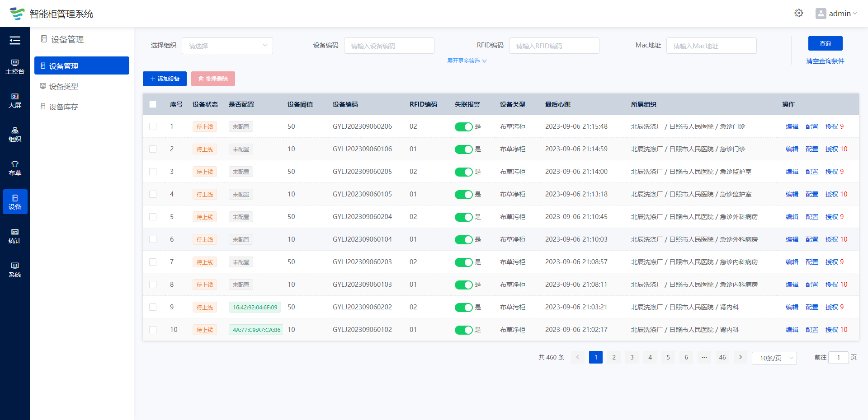
Task: Click 编辑 for device GYLJ202309060105
Action: (x=792, y=194)
